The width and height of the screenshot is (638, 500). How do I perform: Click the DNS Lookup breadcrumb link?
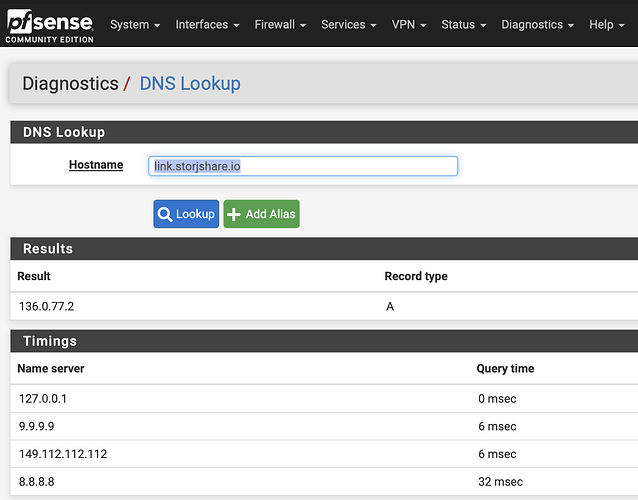(x=190, y=84)
